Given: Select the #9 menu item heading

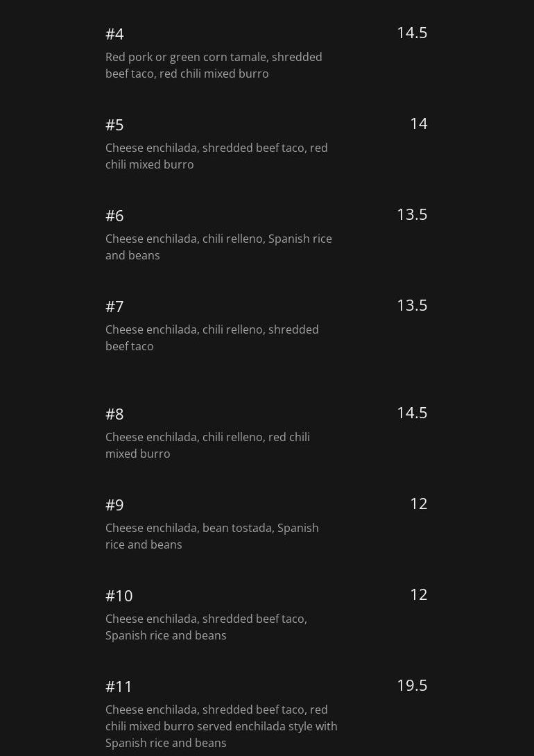Looking at the screenshot, I should click(x=114, y=505).
